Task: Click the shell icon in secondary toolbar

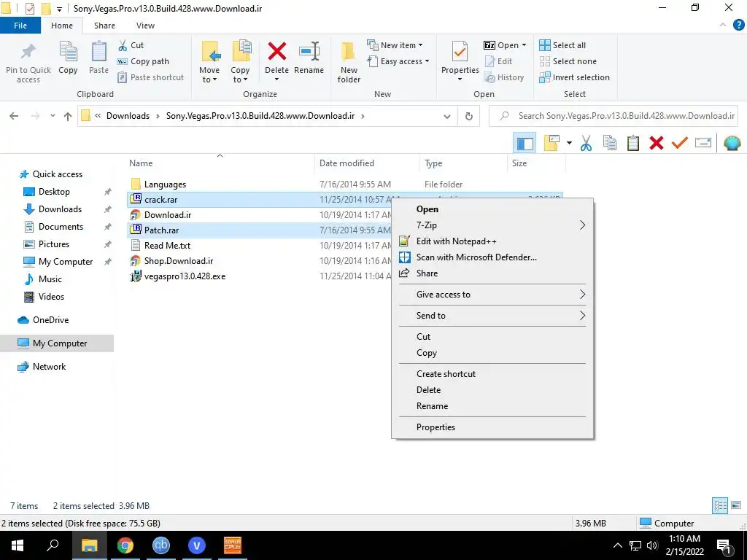Action: pyautogui.click(x=732, y=143)
